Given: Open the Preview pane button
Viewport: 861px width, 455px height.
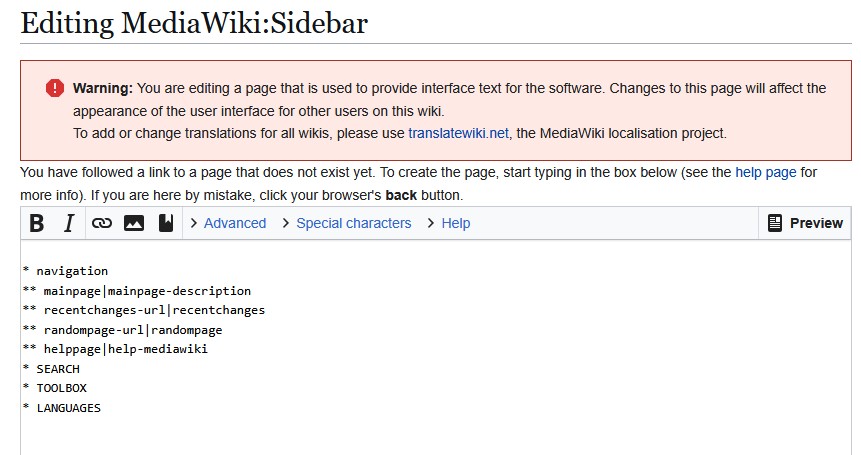Looking at the screenshot, I should (805, 223).
